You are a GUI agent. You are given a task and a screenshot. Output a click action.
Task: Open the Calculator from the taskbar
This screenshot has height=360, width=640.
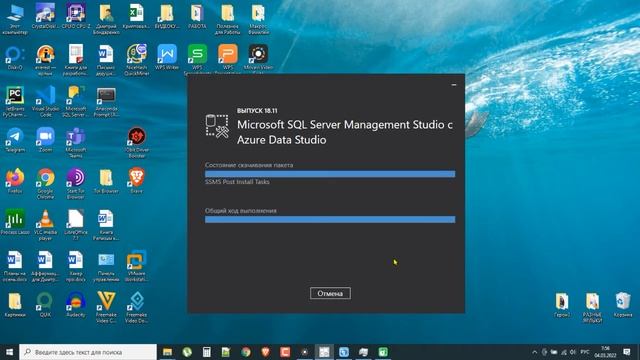tap(207, 352)
